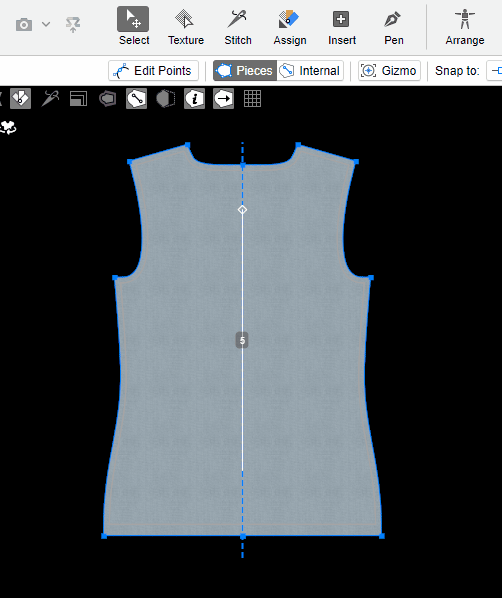Open the Assign tool

click(290, 27)
